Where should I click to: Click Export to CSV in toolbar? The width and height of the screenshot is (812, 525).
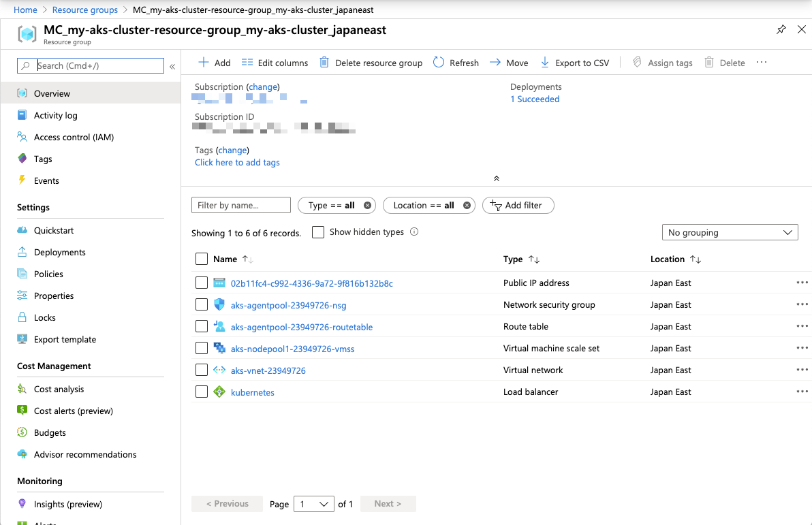tap(575, 63)
